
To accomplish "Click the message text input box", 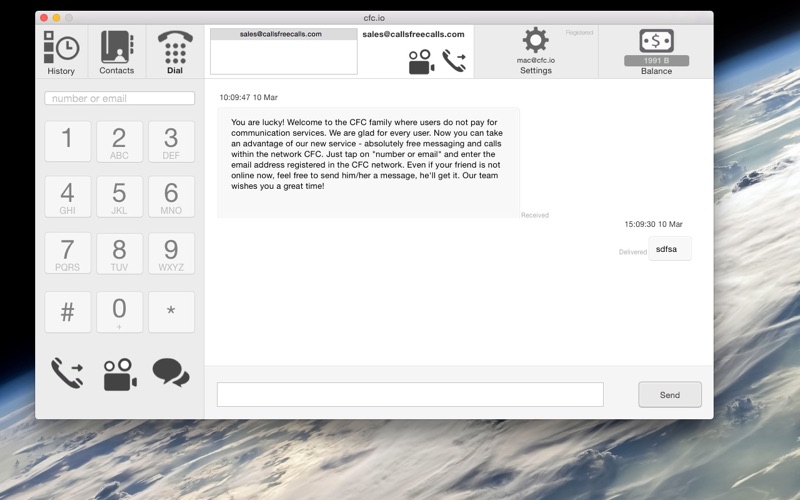I will tap(410, 394).
